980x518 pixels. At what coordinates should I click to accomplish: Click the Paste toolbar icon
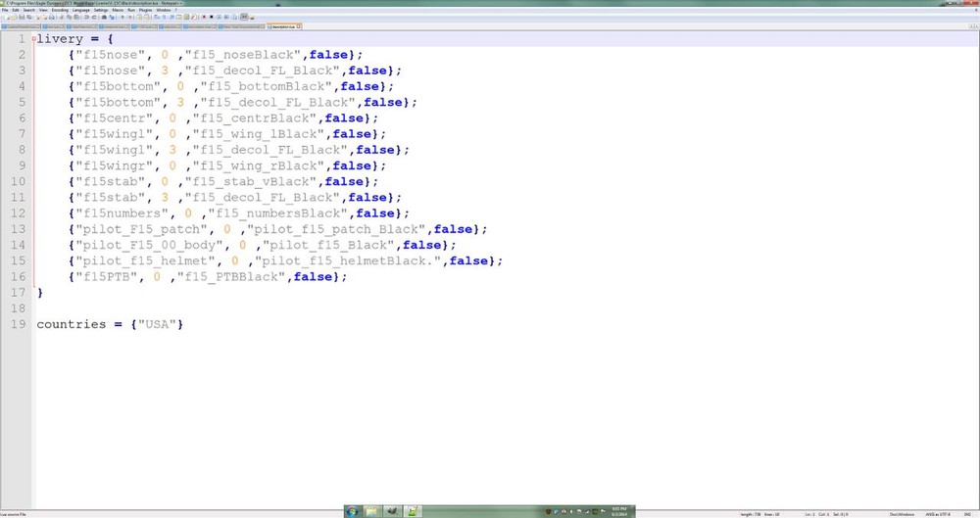tap(76, 17)
